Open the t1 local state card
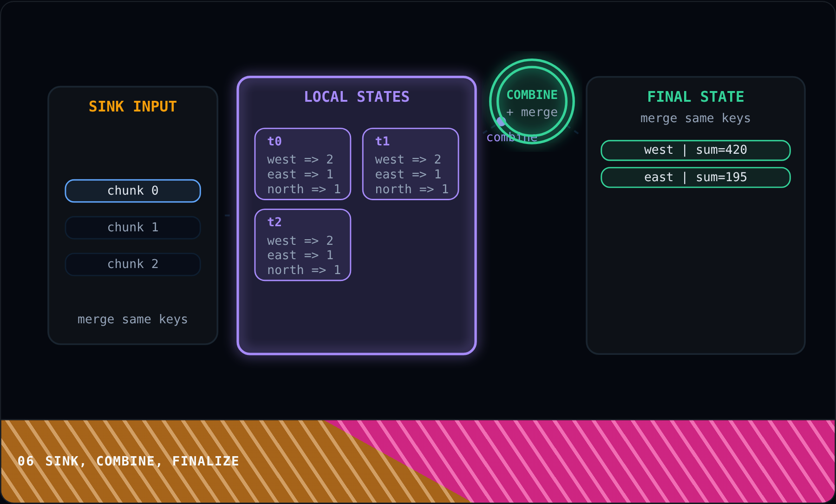This screenshot has height=504, width=836. [x=411, y=164]
